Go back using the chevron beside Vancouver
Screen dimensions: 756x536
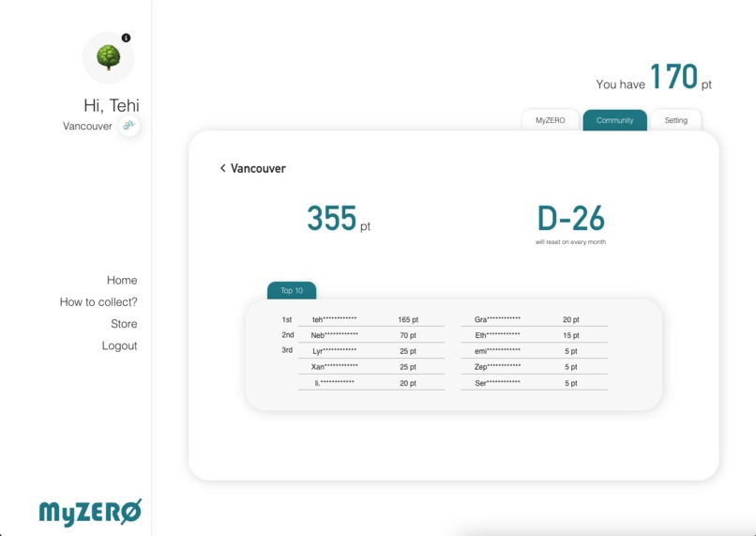[222, 168]
